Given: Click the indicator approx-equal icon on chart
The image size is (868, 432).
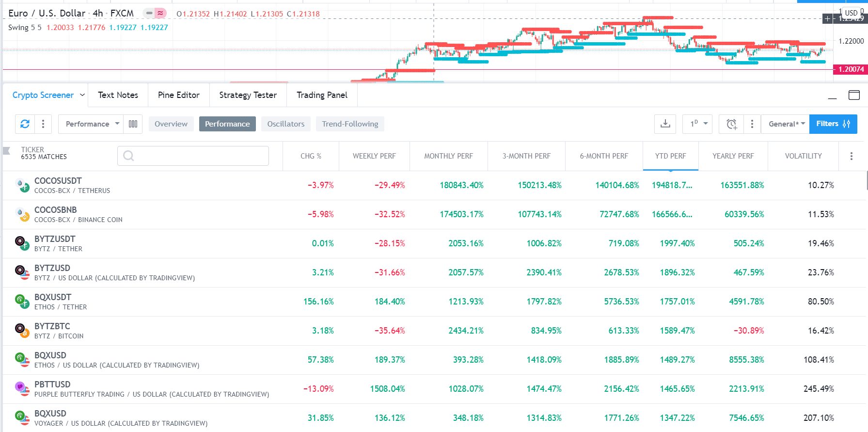Looking at the screenshot, I should tap(160, 14).
